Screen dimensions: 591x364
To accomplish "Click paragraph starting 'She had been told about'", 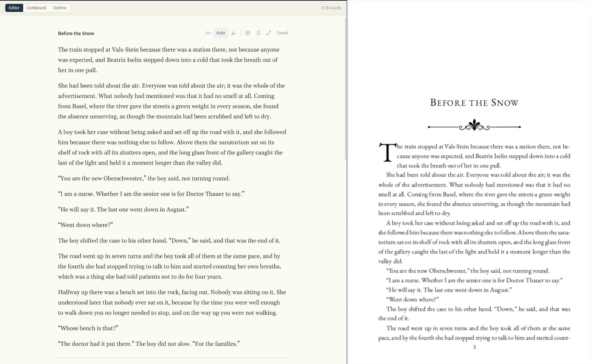I will (x=171, y=101).
